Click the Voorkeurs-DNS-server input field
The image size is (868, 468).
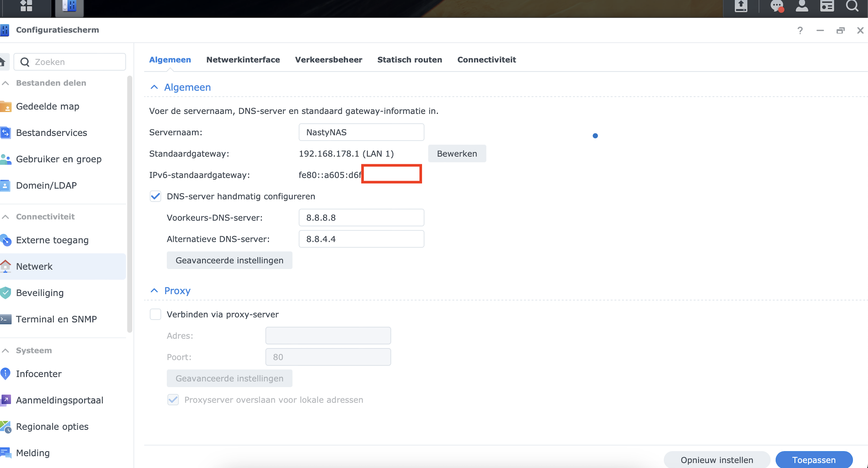361,218
